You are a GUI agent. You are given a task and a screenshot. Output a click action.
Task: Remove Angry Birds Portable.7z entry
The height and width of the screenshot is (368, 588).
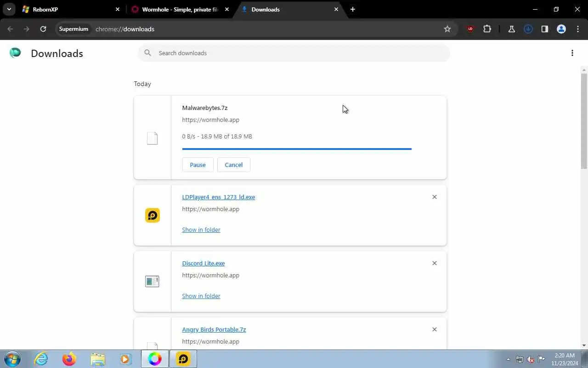point(435,329)
